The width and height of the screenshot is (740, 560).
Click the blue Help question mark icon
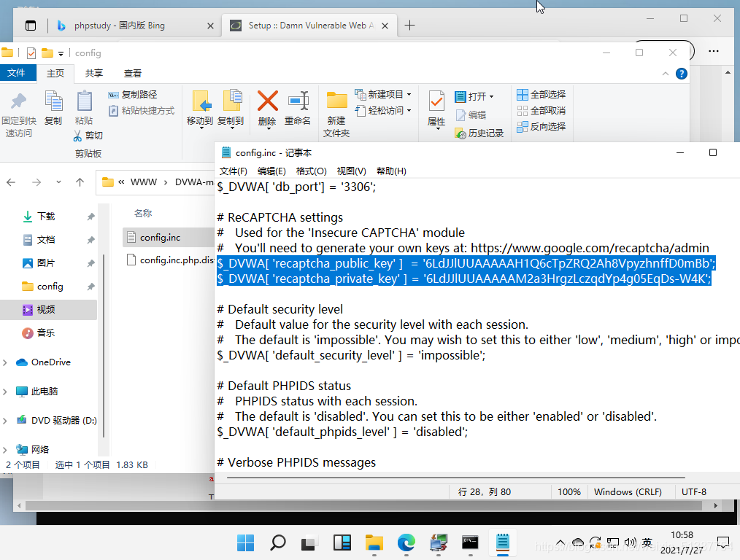(x=682, y=74)
